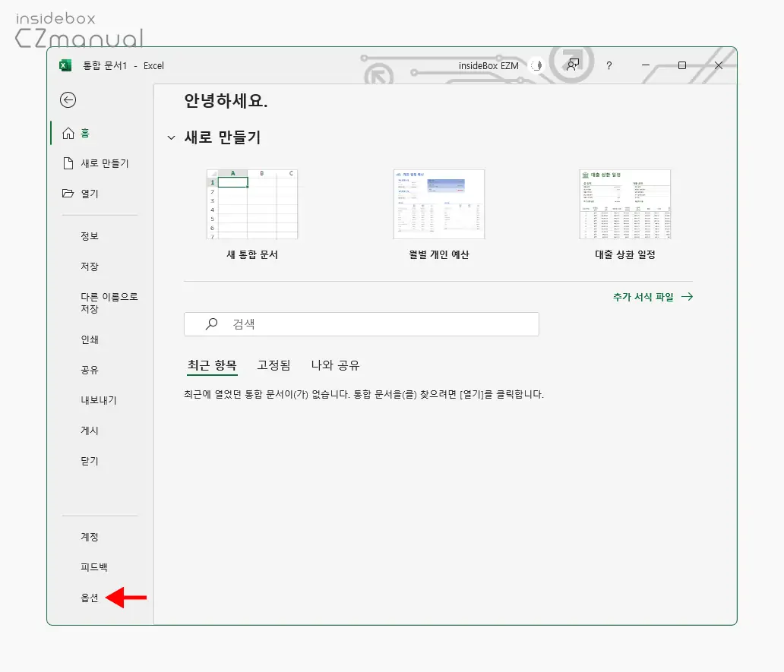
Task: Switch to the 고정됨 tab
Action: click(273, 365)
